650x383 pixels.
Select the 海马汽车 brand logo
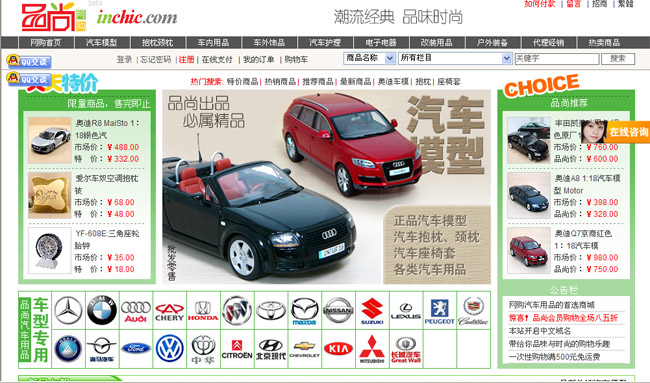pos(102,349)
